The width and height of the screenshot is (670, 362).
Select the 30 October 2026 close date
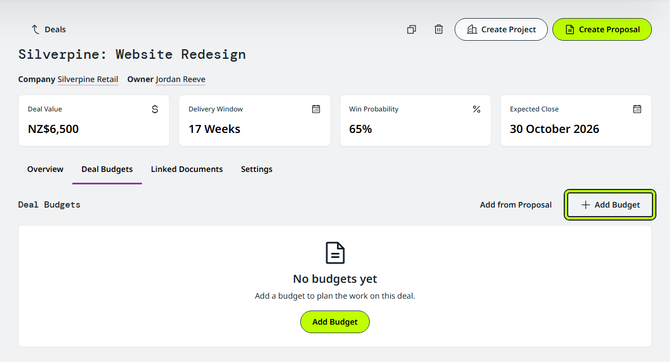tap(554, 129)
